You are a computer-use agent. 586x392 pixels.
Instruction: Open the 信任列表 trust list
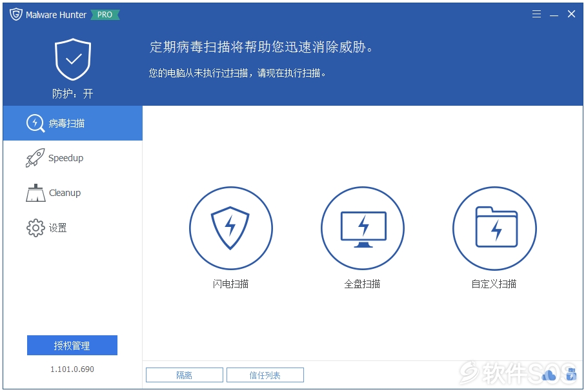click(265, 375)
